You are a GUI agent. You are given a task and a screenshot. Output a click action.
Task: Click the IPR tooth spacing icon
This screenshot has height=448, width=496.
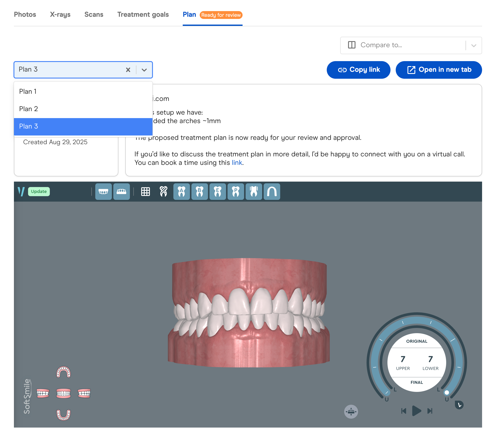(x=254, y=191)
